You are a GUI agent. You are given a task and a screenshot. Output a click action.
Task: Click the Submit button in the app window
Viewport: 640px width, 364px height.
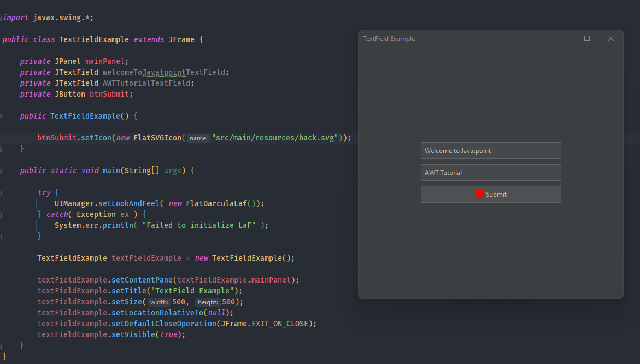click(491, 194)
